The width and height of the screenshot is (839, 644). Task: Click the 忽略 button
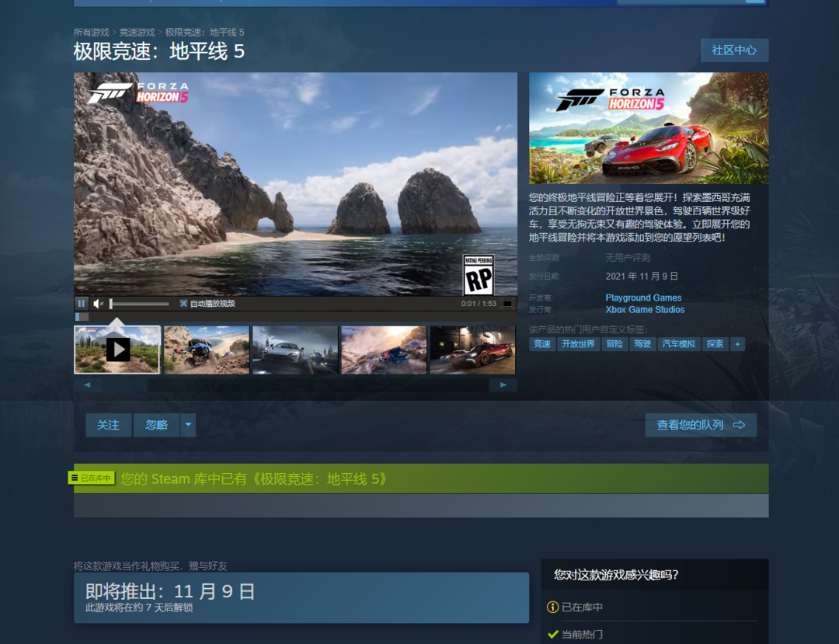(x=156, y=425)
